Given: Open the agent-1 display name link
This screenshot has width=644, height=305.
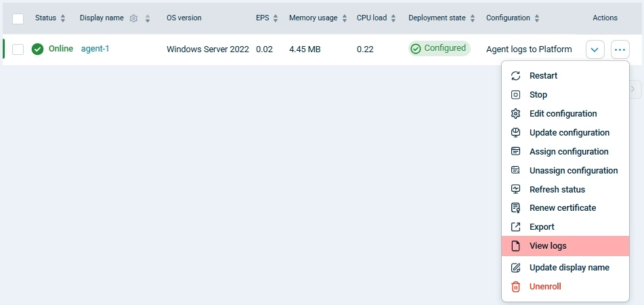Looking at the screenshot, I should tap(95, 49).
